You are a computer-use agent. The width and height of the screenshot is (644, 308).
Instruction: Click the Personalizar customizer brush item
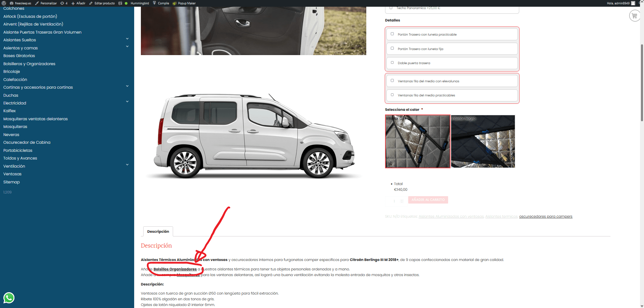point(46,3)
